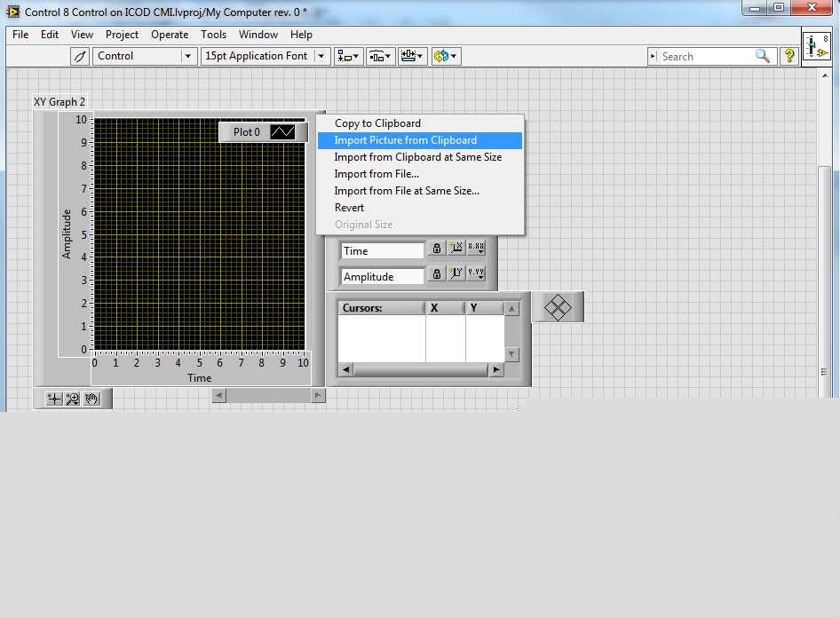Expand the search options arrow
840x617 pixels.
tap(653, 56)
